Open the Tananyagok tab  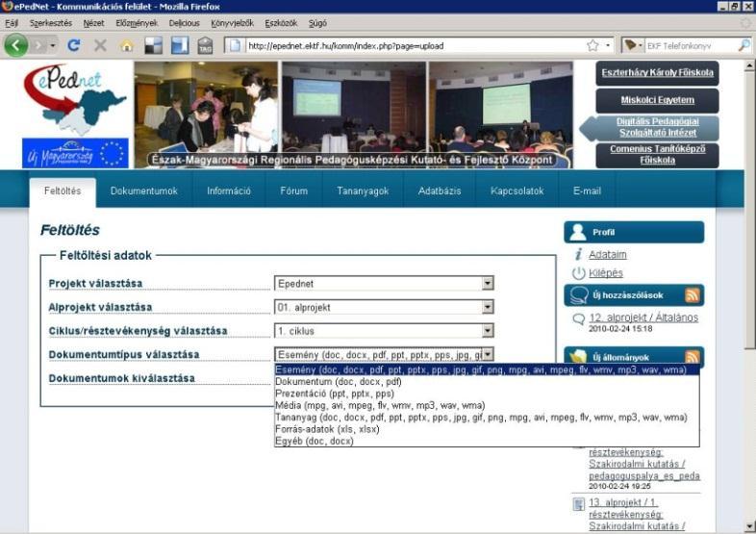[363, 191]
